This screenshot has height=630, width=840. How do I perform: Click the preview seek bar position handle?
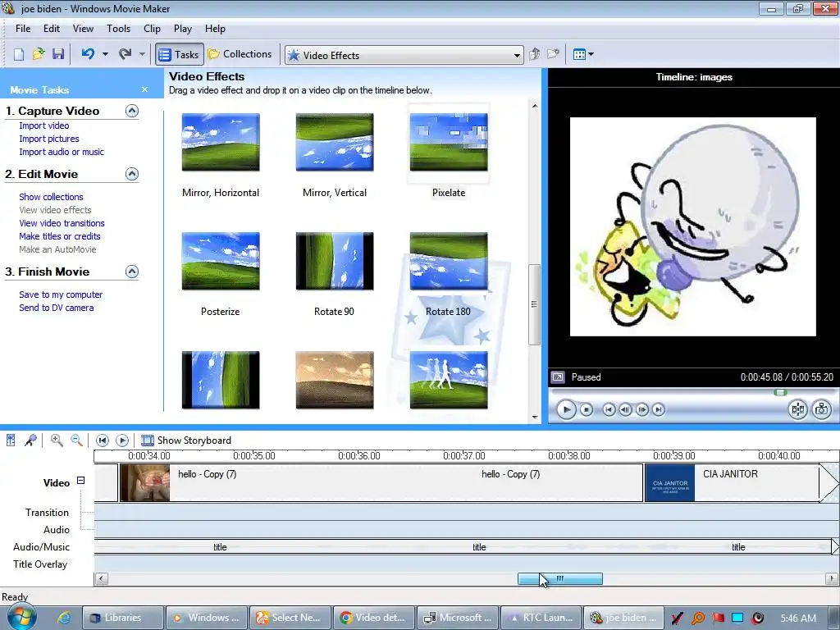pos(781,393)
